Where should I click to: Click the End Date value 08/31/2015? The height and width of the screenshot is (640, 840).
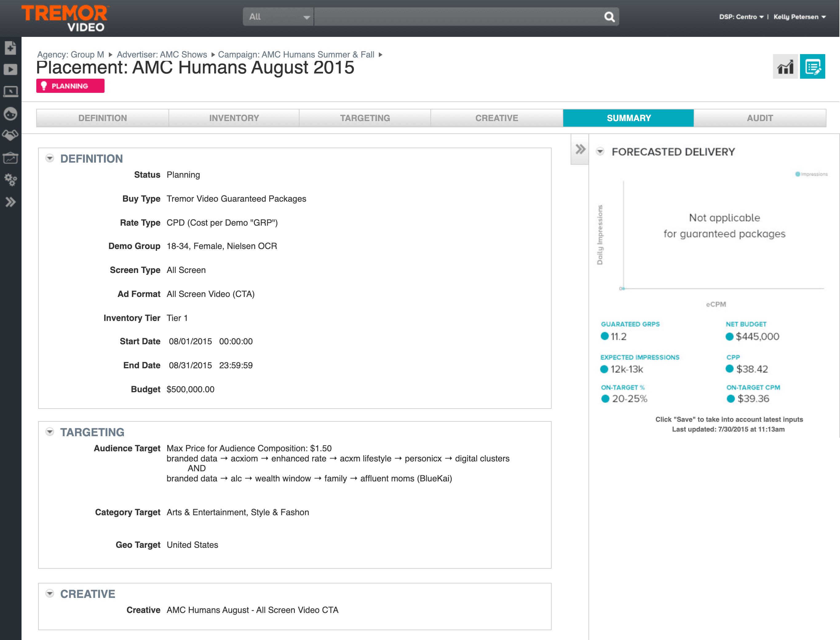191,365
